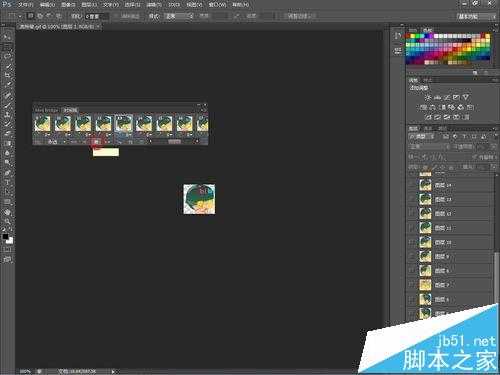Image resolution: width=500 pixels, height=375 pixels.
Task: Select the Clone Stamp tool
Action: (7, 115)
